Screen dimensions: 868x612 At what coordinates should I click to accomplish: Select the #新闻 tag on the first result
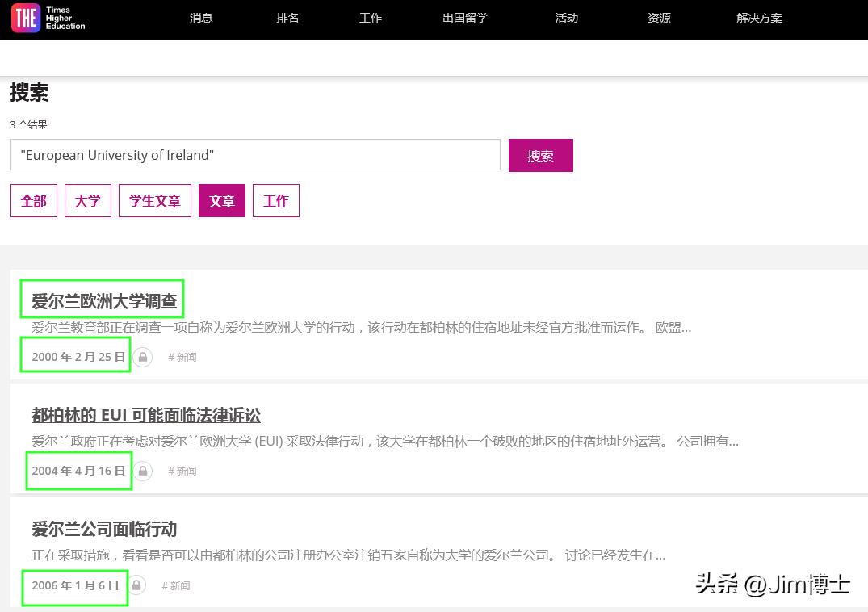click(182, 357)
